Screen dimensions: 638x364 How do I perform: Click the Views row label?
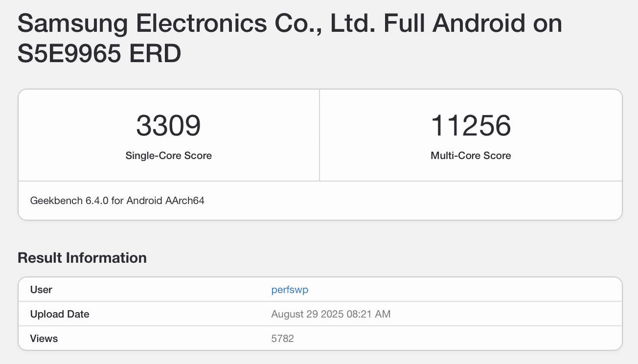coord(44,339)
